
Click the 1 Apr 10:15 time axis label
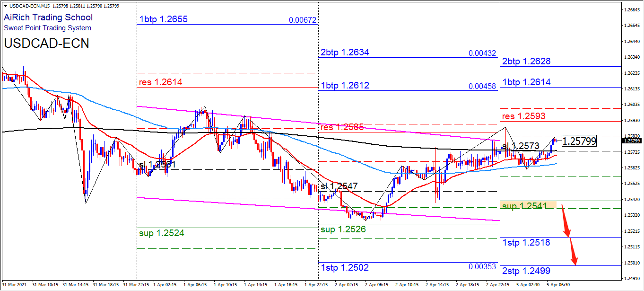coord(226,285)
